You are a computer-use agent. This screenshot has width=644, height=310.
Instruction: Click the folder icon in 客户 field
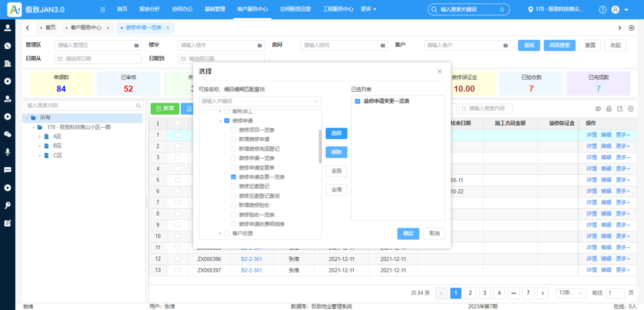[506, 45]
